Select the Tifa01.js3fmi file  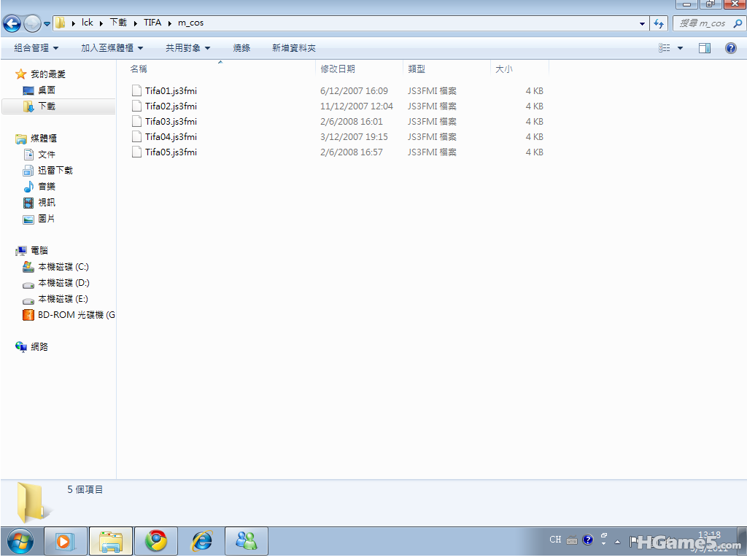point(171,91)
